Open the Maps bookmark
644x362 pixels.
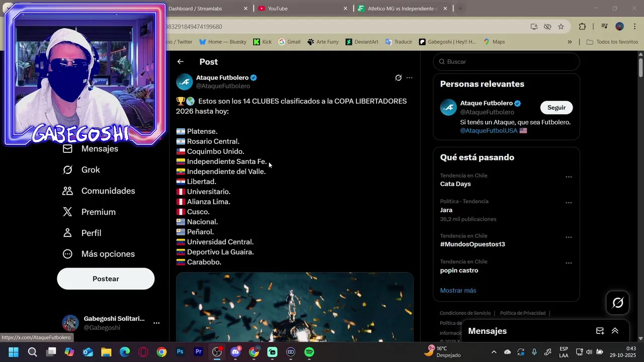pos(494,42)
